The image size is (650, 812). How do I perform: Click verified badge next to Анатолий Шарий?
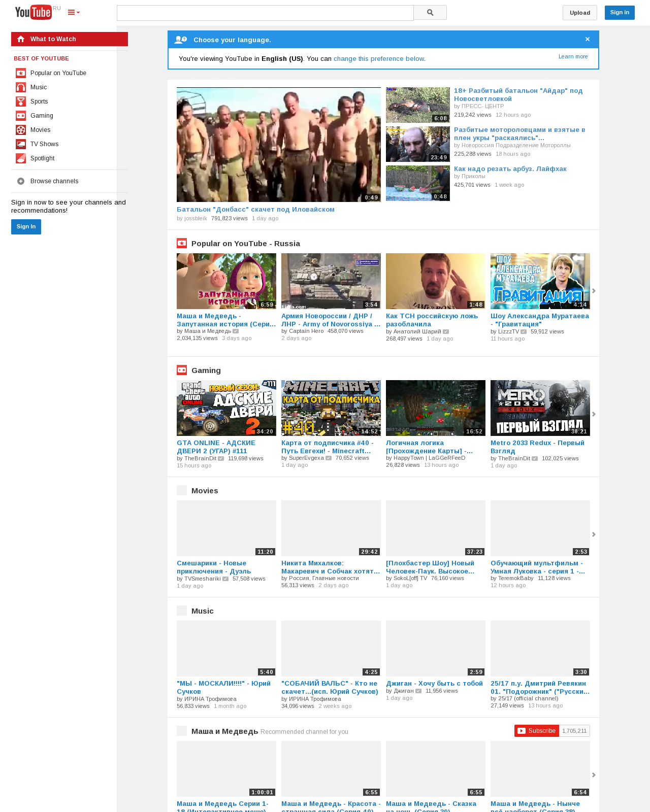(446, 331)
